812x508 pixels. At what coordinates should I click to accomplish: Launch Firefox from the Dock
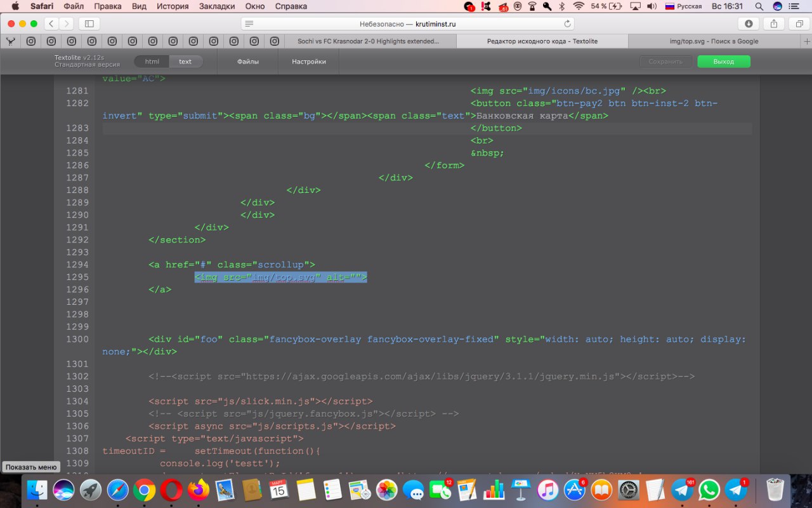point(199,490)
